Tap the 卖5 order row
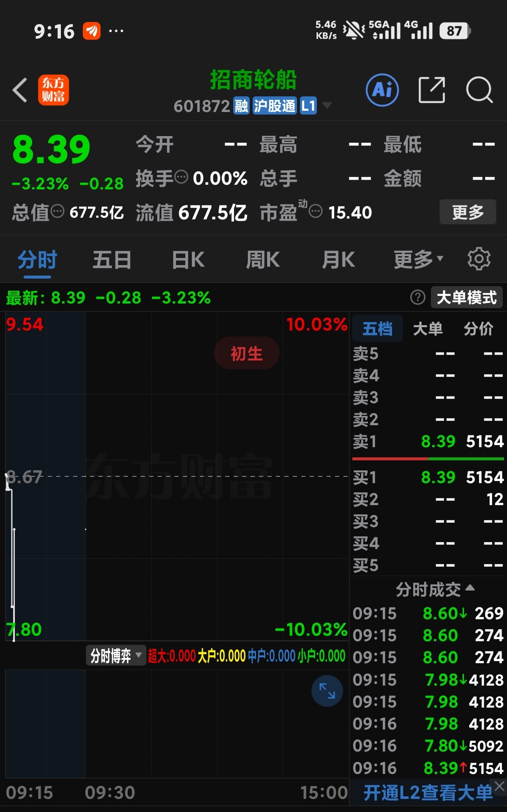507x812 pixels. pyautogui.click(x=428, y=353)
